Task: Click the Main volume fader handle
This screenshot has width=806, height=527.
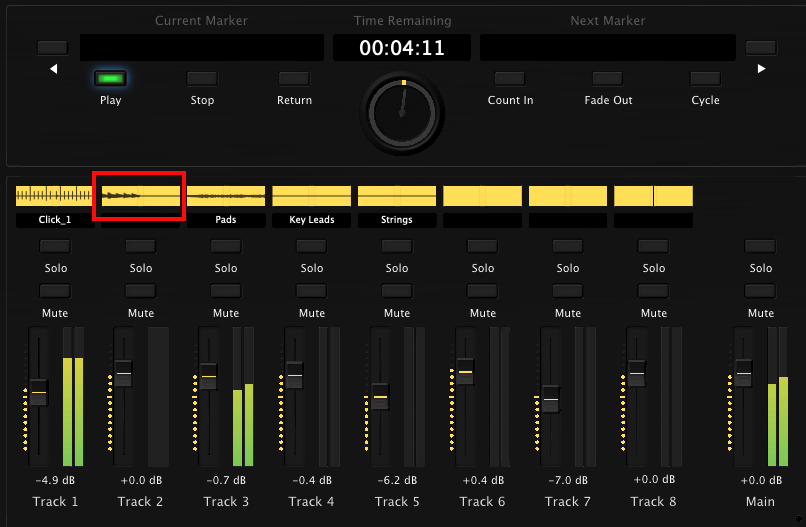Action: (x=743, y=373)
